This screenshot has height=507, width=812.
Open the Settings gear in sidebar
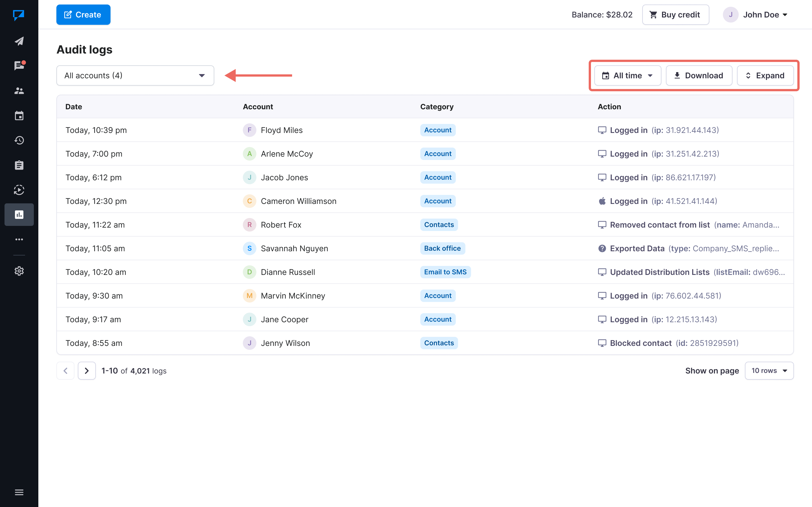19,271
